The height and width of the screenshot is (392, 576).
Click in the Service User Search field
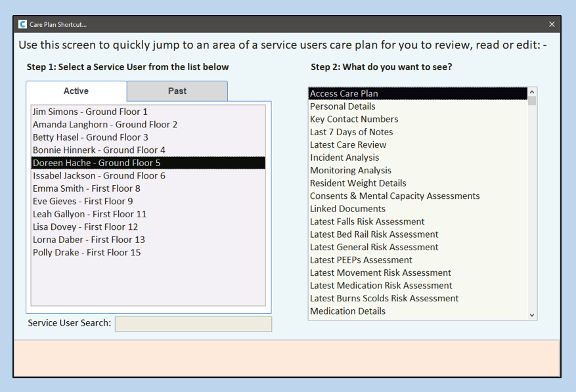193,324
